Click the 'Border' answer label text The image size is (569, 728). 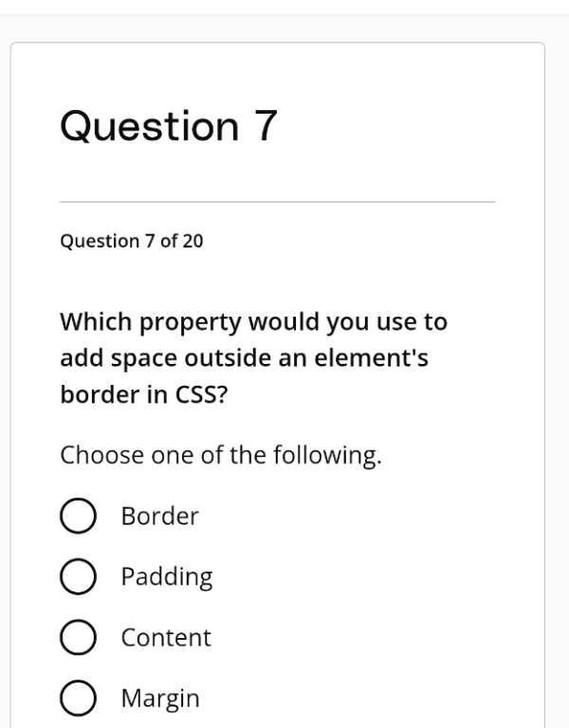point(159,517)
